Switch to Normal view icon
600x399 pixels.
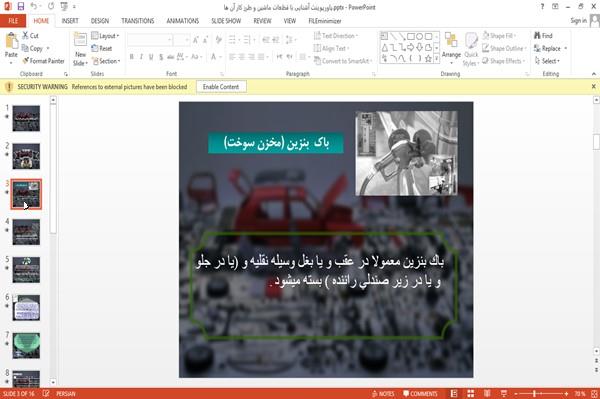point(454,394)
